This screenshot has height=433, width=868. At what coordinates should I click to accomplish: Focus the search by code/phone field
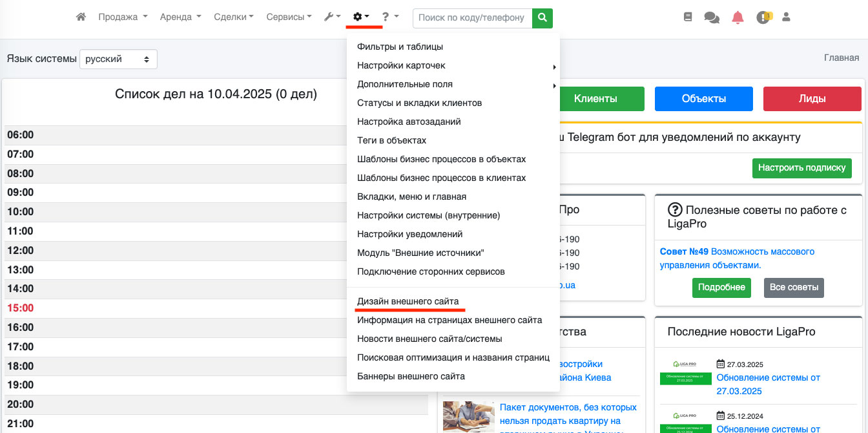pyautogui.click(x=472, y=18)
